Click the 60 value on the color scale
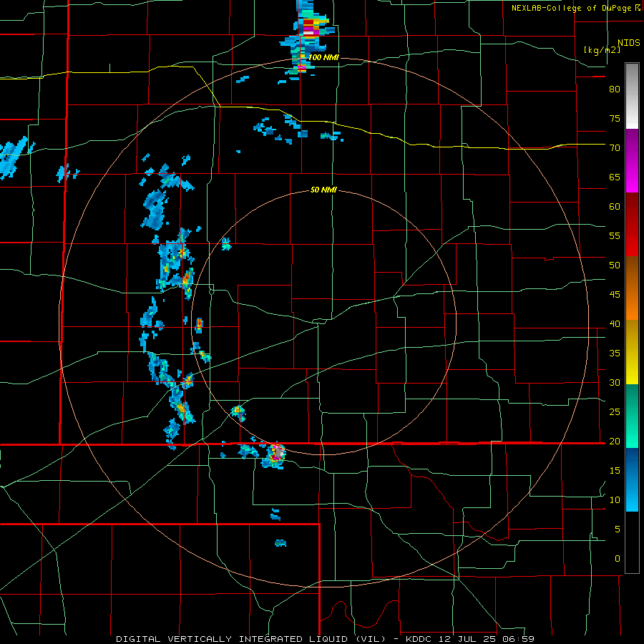 coord(615,207)
